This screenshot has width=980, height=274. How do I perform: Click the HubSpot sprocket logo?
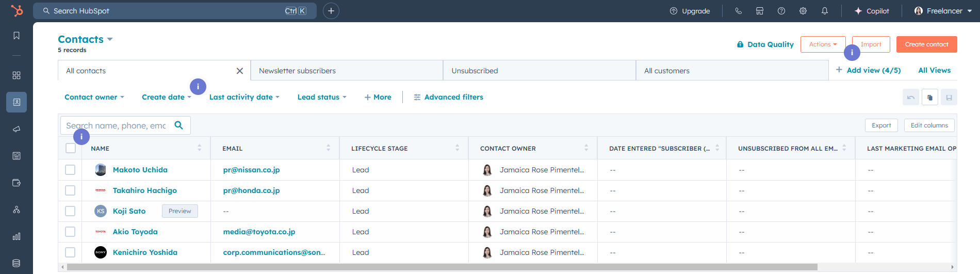17,11
